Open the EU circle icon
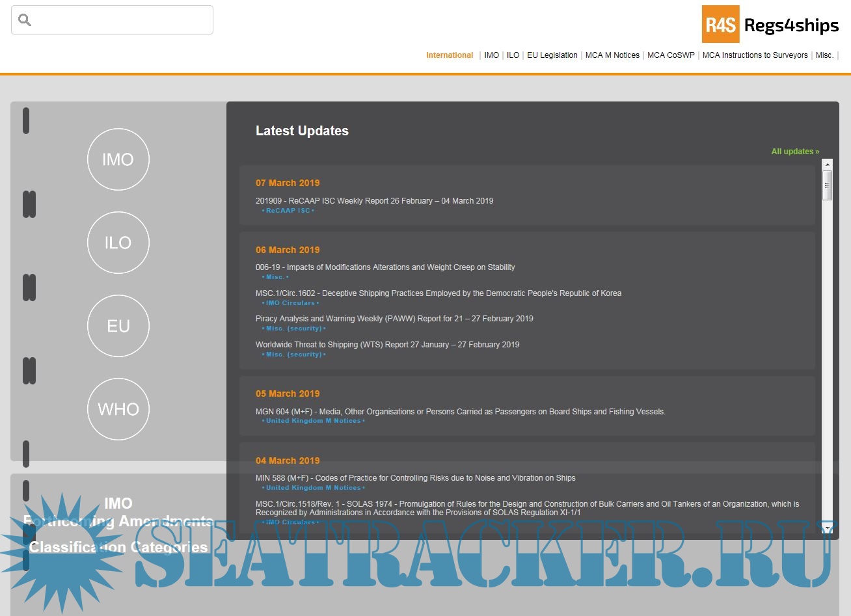 pyautogui.click(x=118, y=326)
